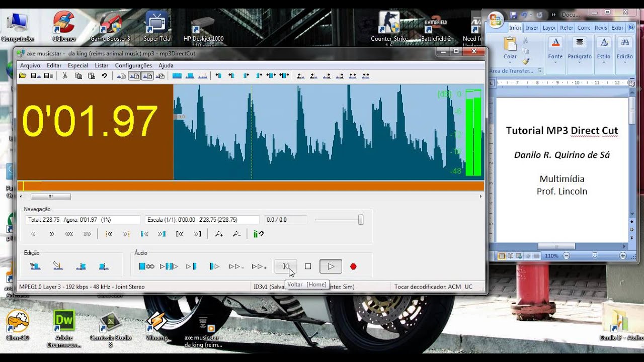Open the CCleaner desktop shortcut

tap(64, 26)
